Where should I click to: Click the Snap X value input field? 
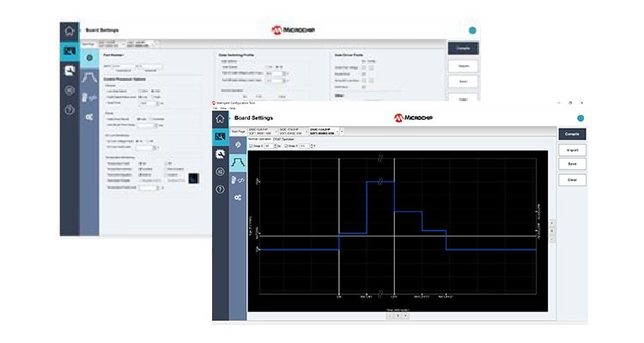pyautogui.click(x=269, y=146)
